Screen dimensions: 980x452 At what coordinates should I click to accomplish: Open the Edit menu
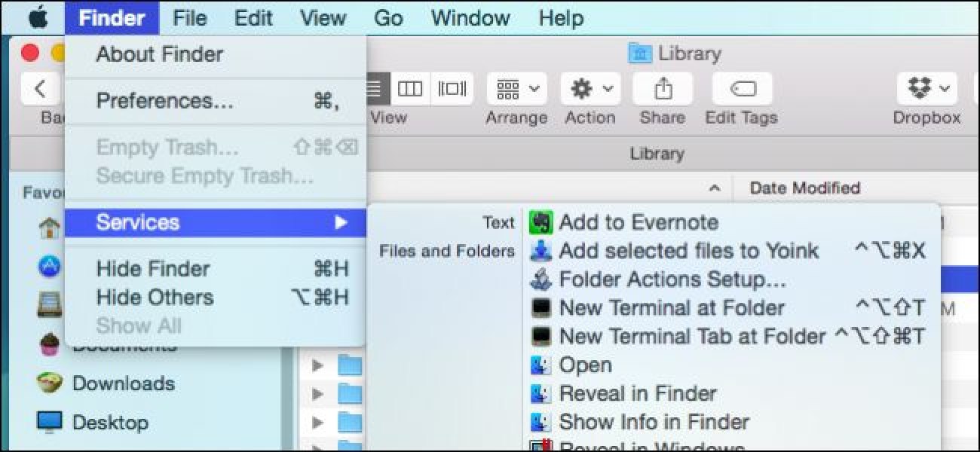(x=253, y=17)
